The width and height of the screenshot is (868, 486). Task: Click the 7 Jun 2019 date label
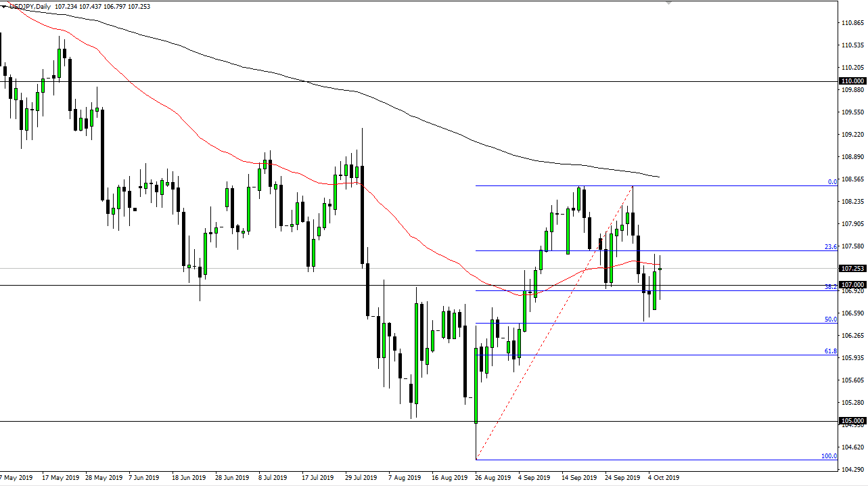point(144,478)
